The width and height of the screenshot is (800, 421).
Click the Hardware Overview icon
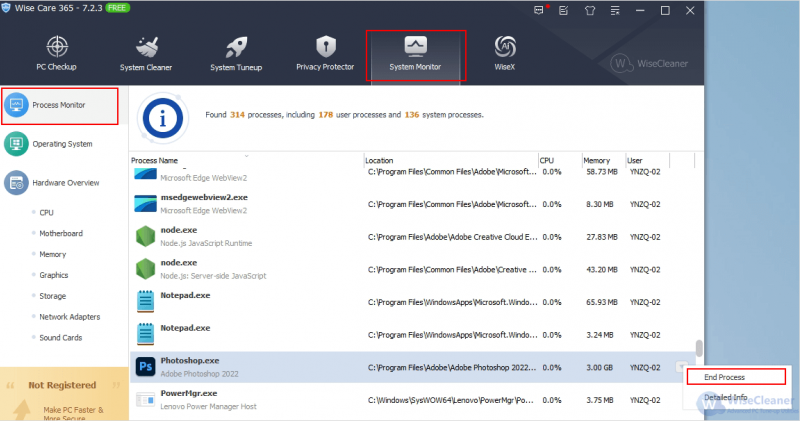click(16, 183)
